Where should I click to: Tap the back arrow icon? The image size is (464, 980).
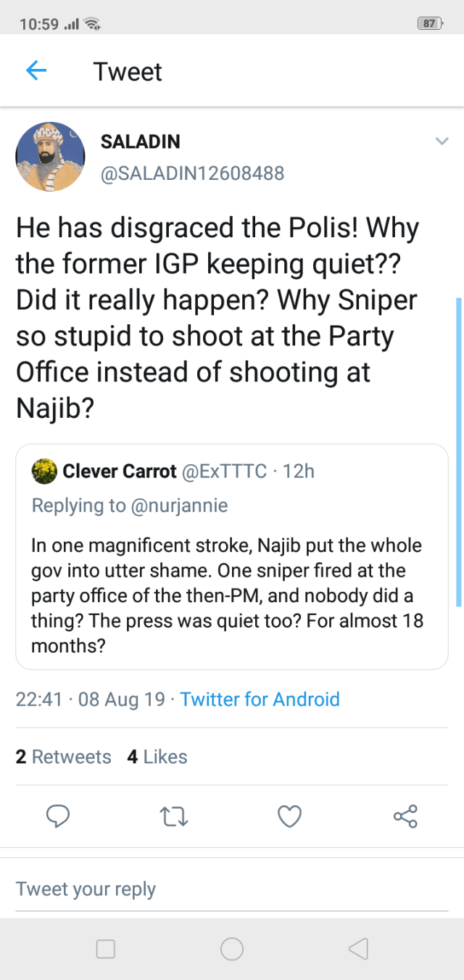(36, 70)
